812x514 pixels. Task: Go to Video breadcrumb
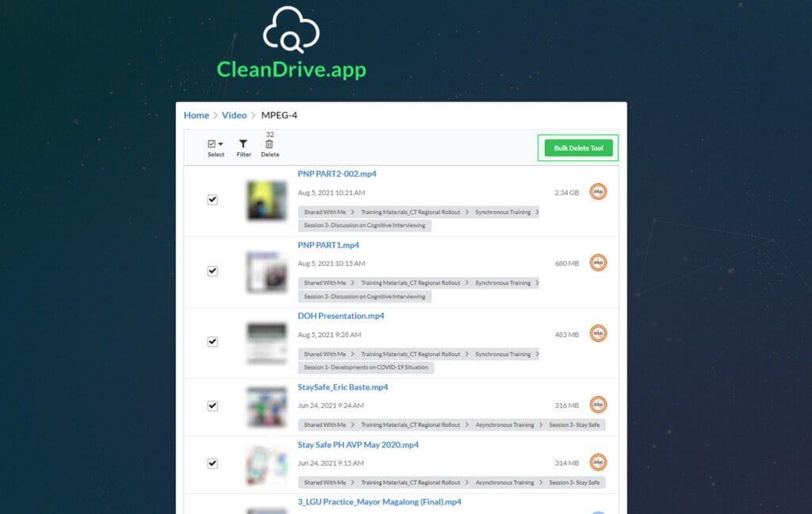tap(234, 115)
